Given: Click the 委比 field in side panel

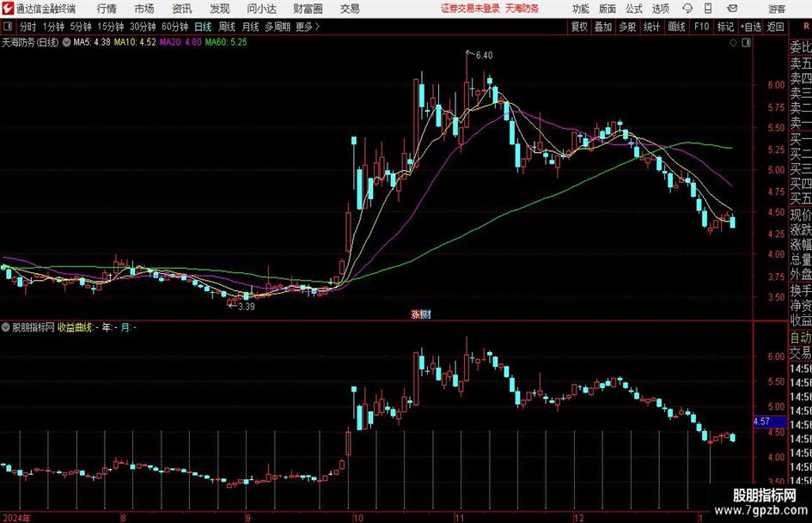Looking at the screenshot, I should pos(801,47).
